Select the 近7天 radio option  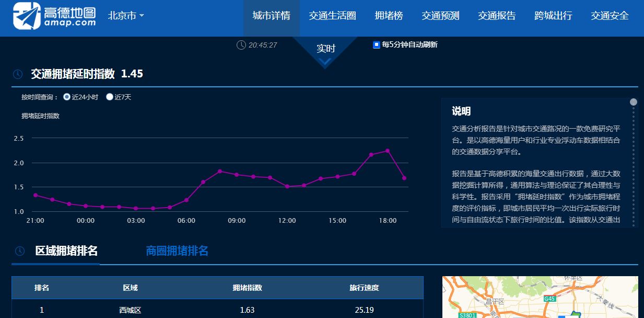[109, 97]
